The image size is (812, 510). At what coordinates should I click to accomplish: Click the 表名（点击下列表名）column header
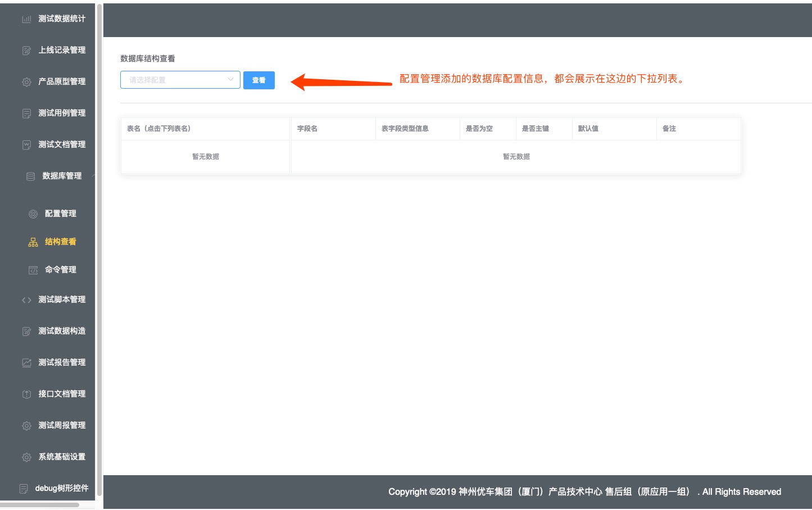pyautogui.click(x=206, y=129)
